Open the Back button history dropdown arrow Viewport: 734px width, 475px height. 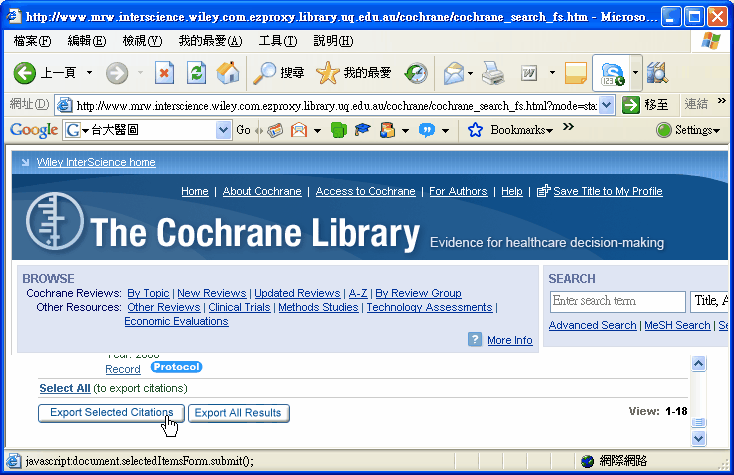click(x=89, y=73)
